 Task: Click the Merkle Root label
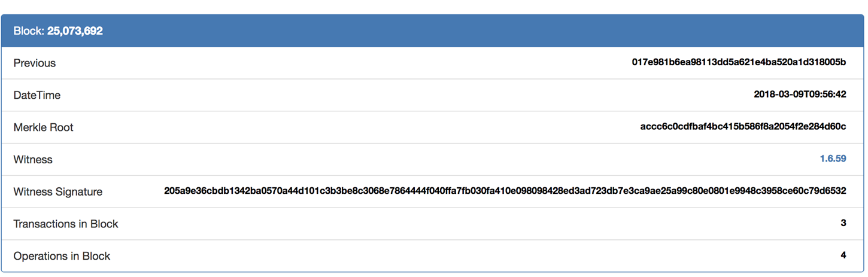(x=44, y=127)
